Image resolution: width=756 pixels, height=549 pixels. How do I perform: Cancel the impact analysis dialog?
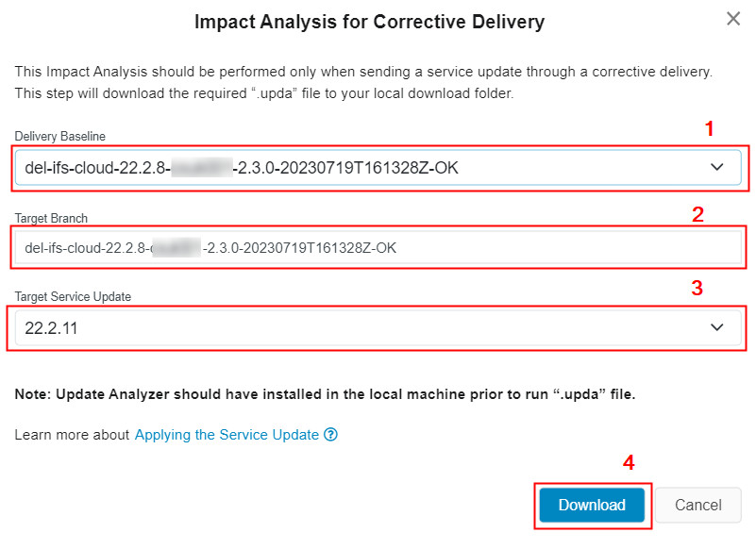click(x=698, y=505)
